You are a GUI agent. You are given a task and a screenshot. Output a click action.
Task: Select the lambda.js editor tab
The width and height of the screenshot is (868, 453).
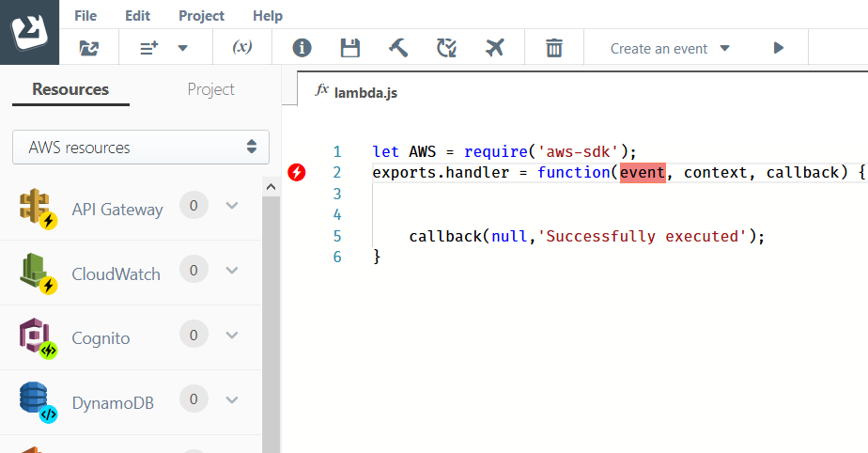coord(357,92)
